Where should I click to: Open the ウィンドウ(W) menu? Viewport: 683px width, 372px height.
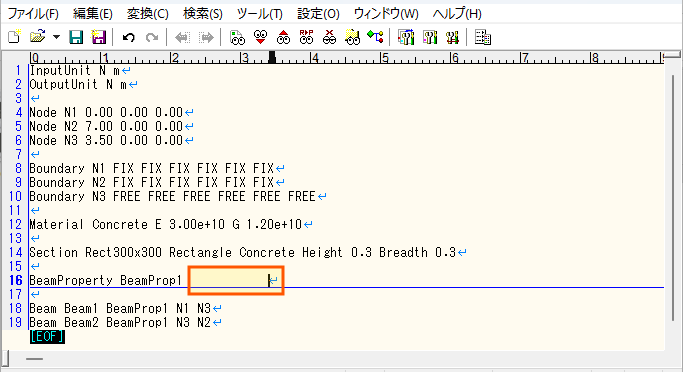coord(386,14)
